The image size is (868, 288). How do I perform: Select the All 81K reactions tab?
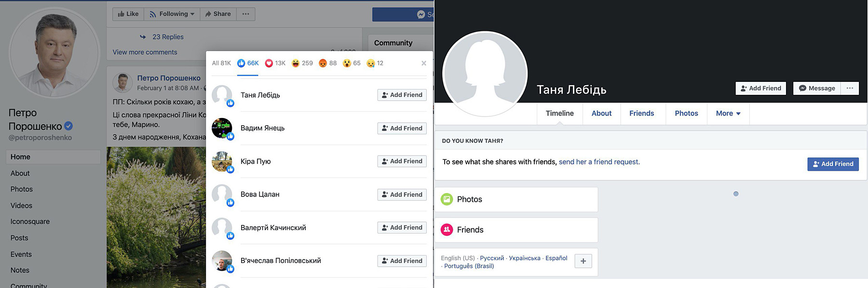coord(221,63)
